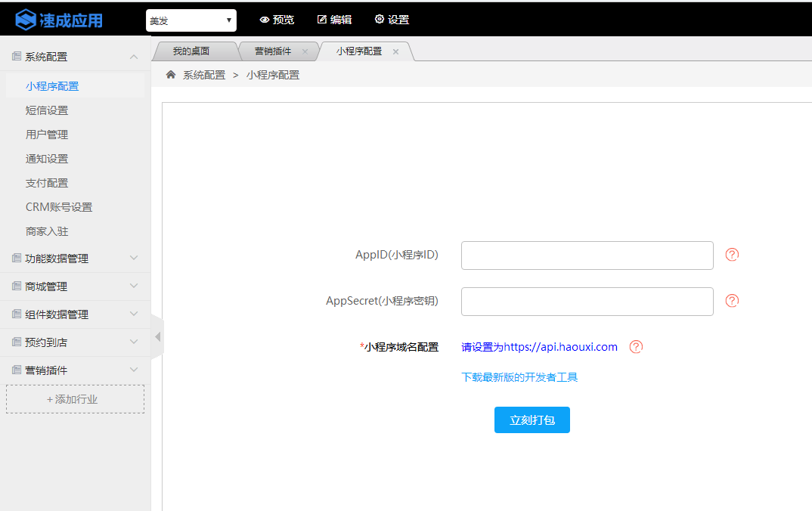Expand the 营销插件 section chevron
The image size is (812, 511).
134,370
